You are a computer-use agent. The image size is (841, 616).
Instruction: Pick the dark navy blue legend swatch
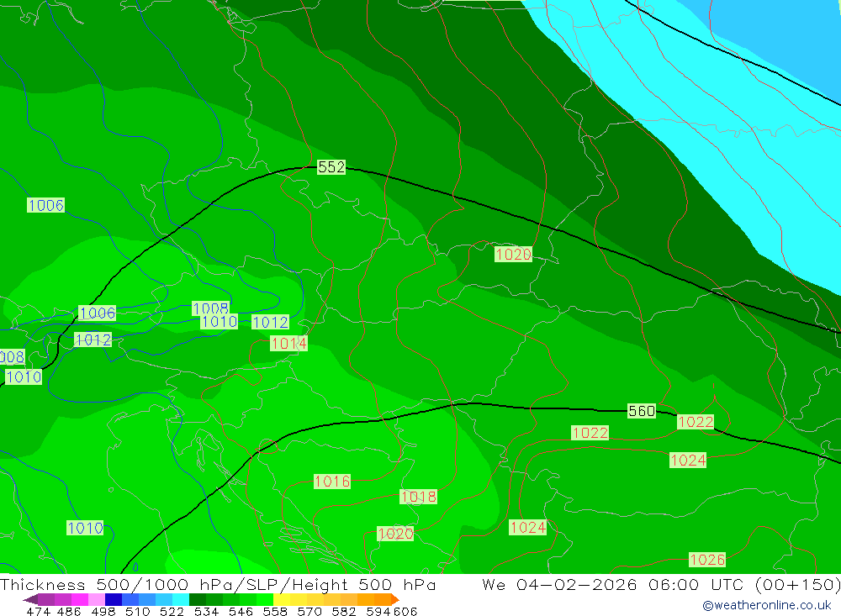(x=114, y=600)
